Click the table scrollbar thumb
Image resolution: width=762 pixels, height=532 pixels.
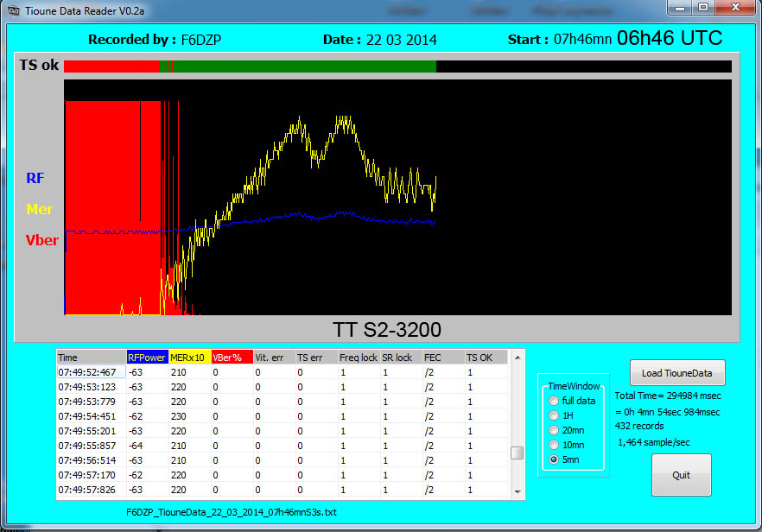tap(517, 453)
